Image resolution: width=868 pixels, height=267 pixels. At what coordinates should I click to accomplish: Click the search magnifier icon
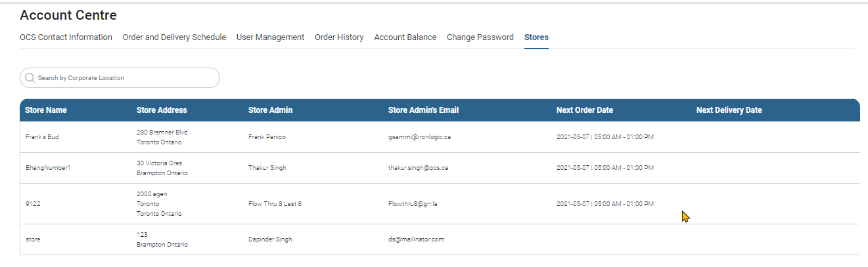30,77
